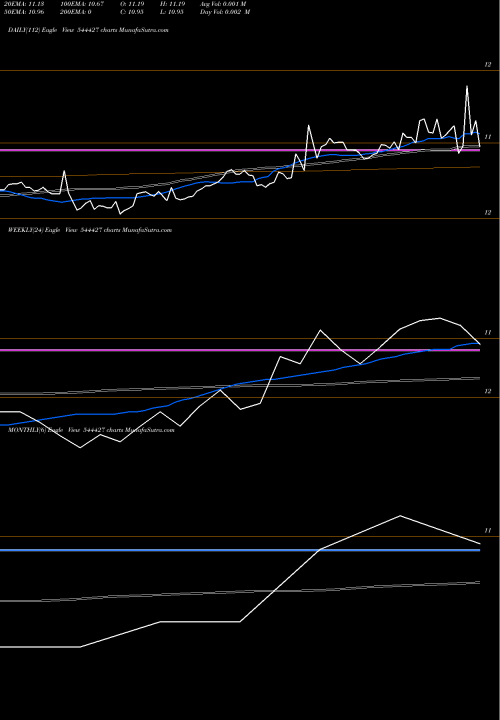Click the magenta level line in daily chart
Viewport: 500px width, 720px height.
coord(240,150)
